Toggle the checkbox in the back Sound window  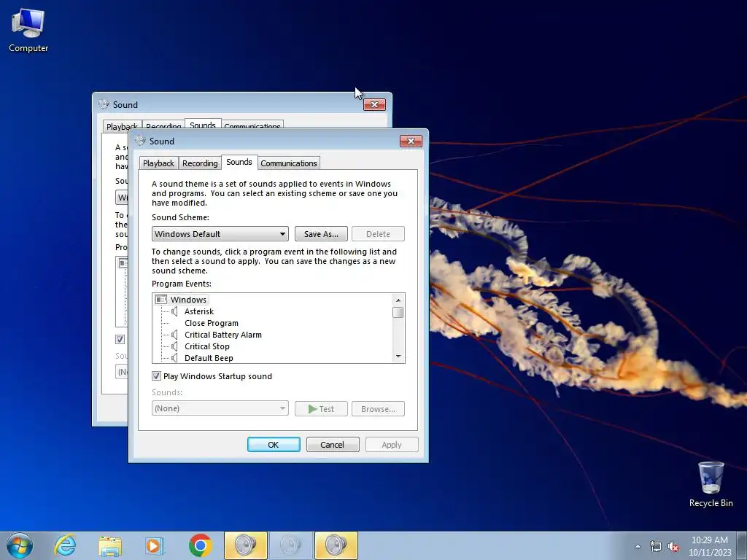tap(120, 340)
